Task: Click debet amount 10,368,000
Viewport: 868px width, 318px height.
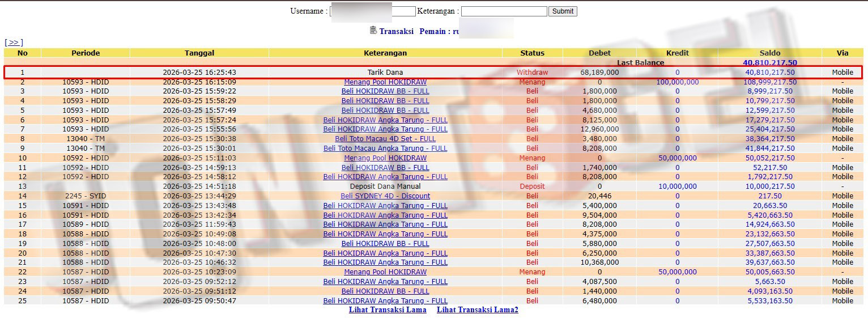Action: pos(599,262)
